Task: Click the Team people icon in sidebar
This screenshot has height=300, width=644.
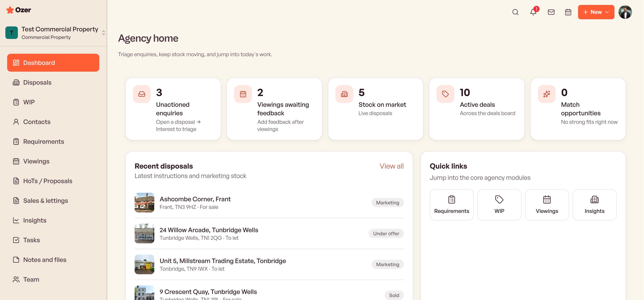Action: coord(16,279)
